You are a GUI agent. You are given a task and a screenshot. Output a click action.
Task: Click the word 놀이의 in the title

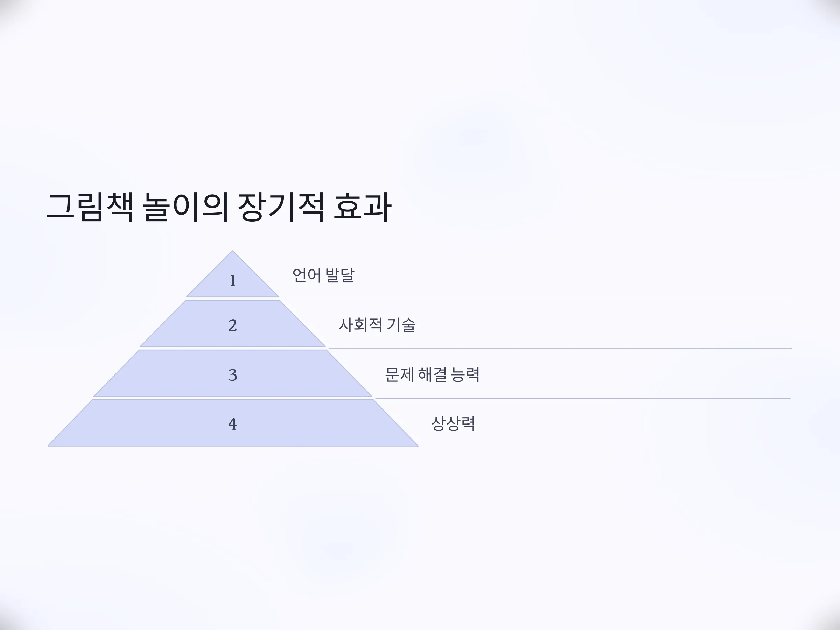coord(186,207)
